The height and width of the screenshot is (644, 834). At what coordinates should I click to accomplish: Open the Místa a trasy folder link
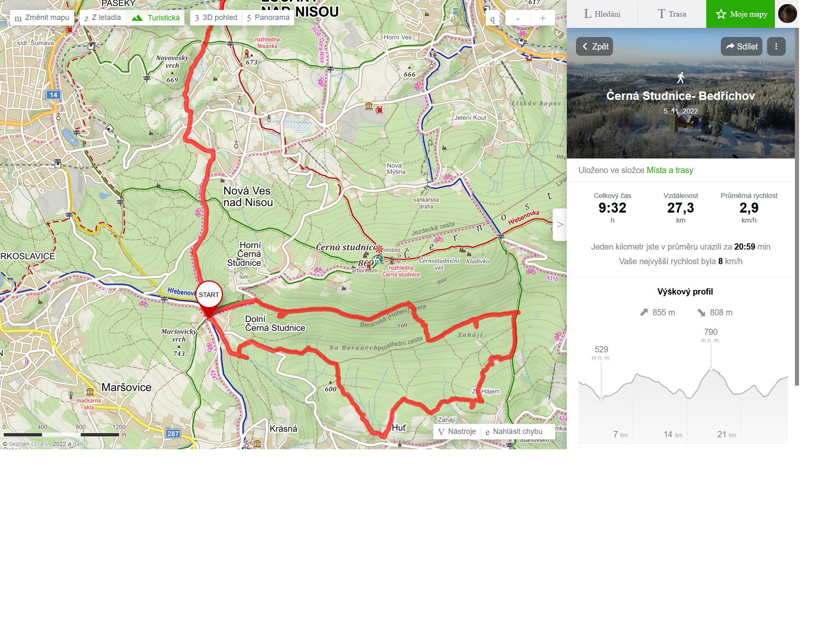[x=670, y=170]
